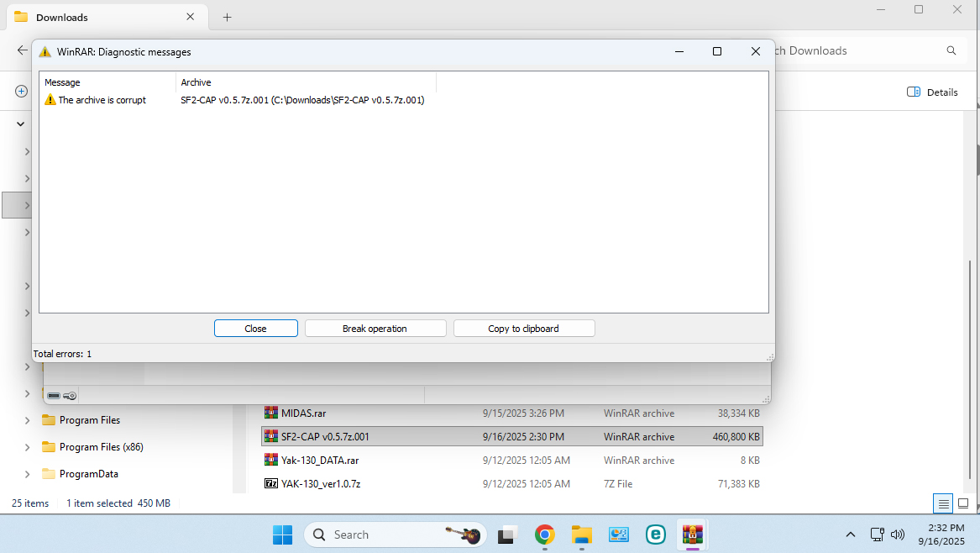Collapse the top navigation pane section chevron
980x553 pixels.
point(21,124)
